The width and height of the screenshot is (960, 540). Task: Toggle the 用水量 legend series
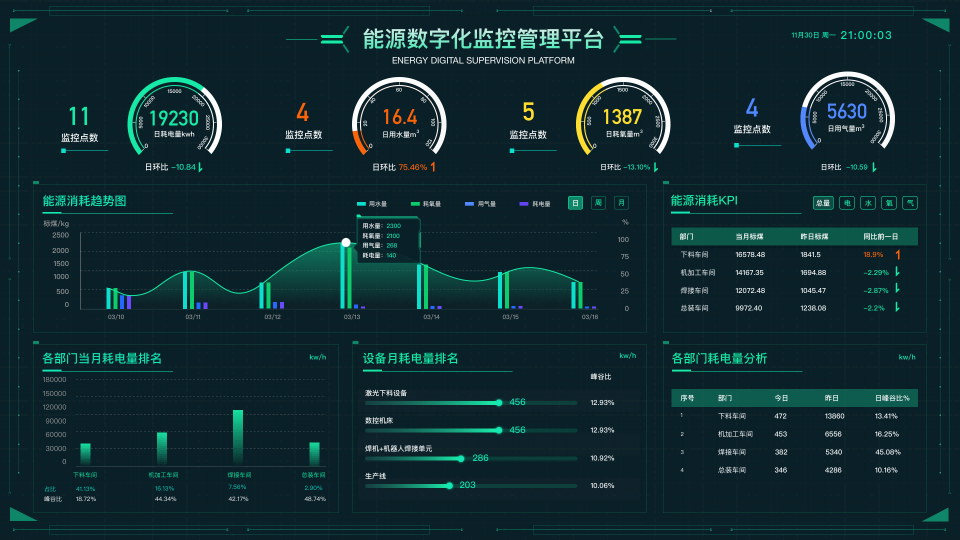coord(371,203)
